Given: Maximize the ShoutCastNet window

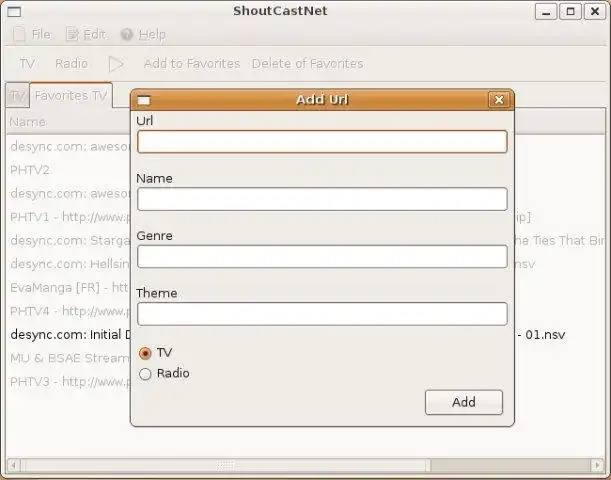Looking at the screenshot, I should [570, 12].
